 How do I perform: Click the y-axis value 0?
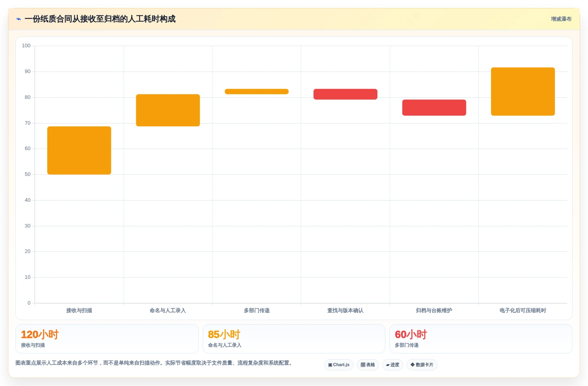click(x=29, y=303)
